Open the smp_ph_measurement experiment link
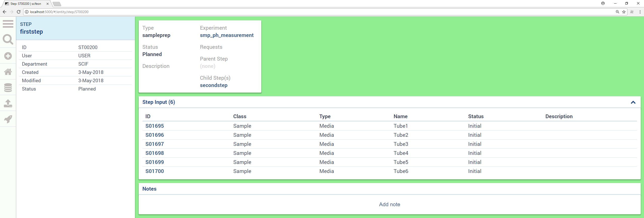 227,35
